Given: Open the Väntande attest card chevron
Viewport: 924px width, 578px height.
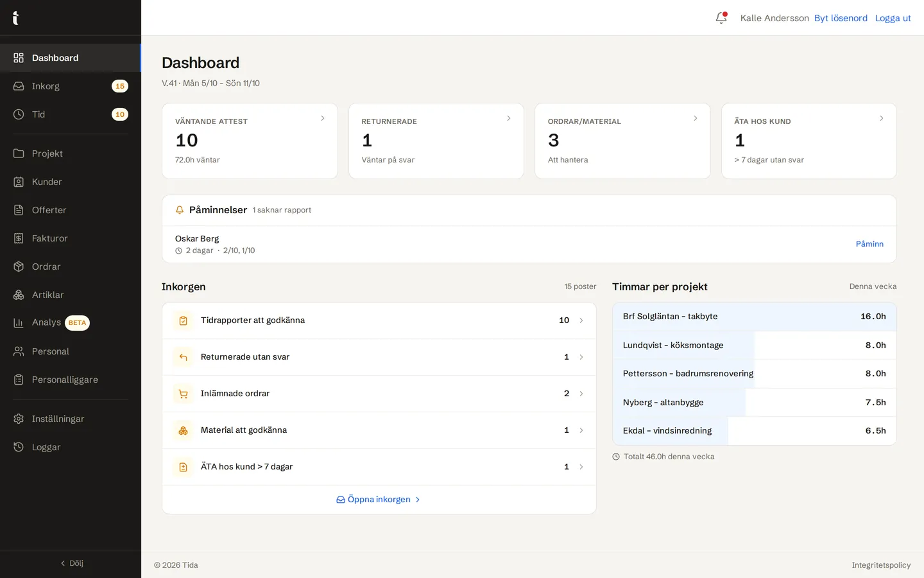Looking at the screenshot, I should 323,118.
